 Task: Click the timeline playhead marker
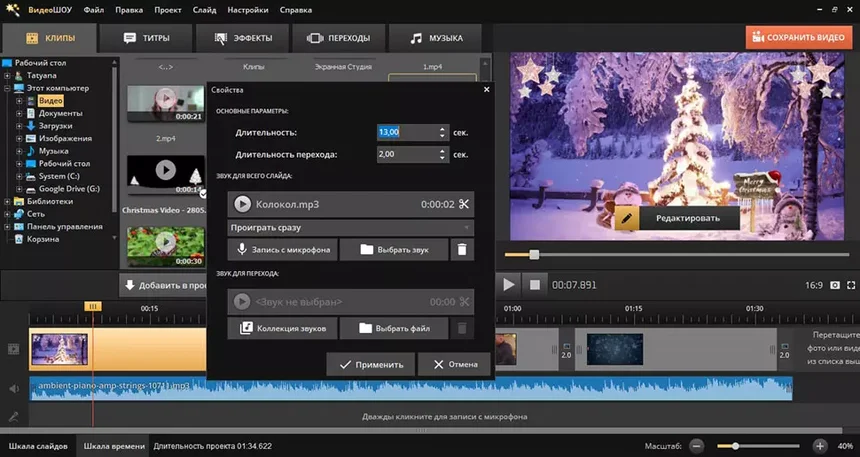pyautogui.click(x=93, y=307)
